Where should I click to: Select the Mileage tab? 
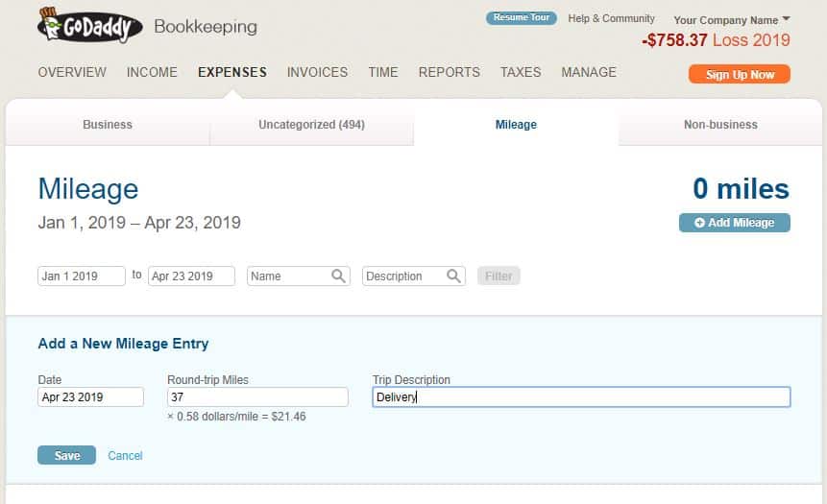(516, 125)
